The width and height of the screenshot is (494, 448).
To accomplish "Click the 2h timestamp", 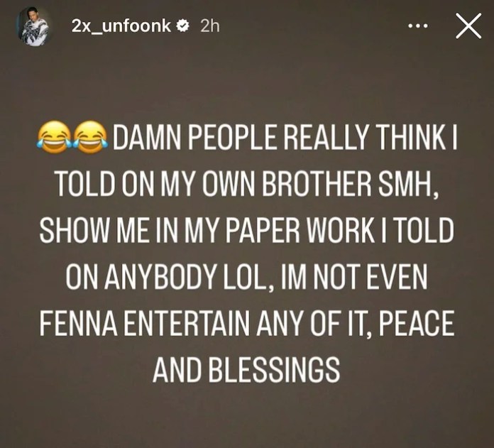I will point(209,26).
